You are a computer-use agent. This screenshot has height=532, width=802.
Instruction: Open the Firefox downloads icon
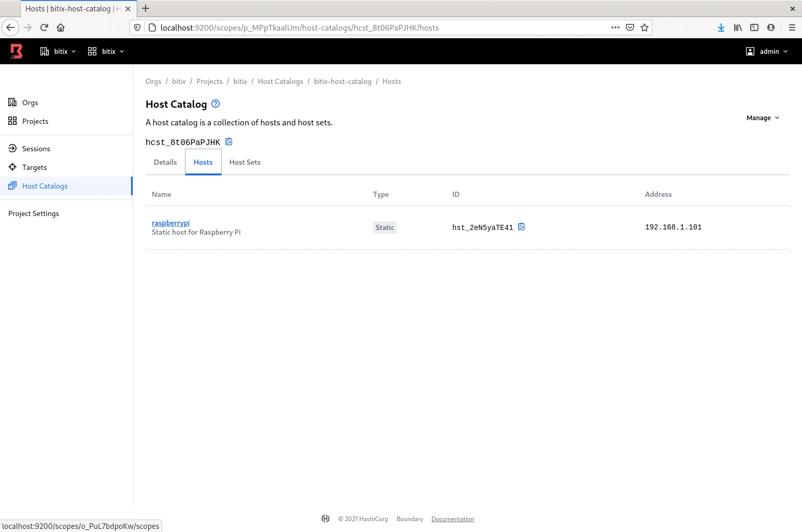721,27
